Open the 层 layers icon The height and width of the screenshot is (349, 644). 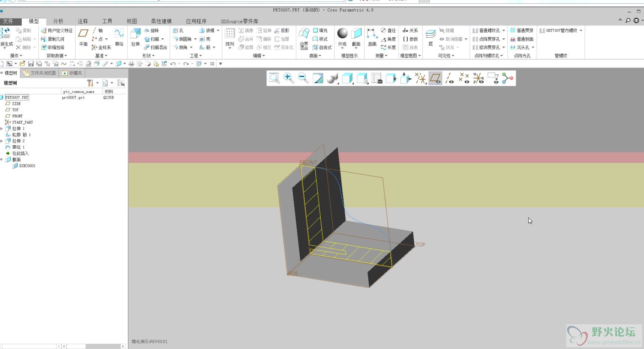[x=431, y=34]
